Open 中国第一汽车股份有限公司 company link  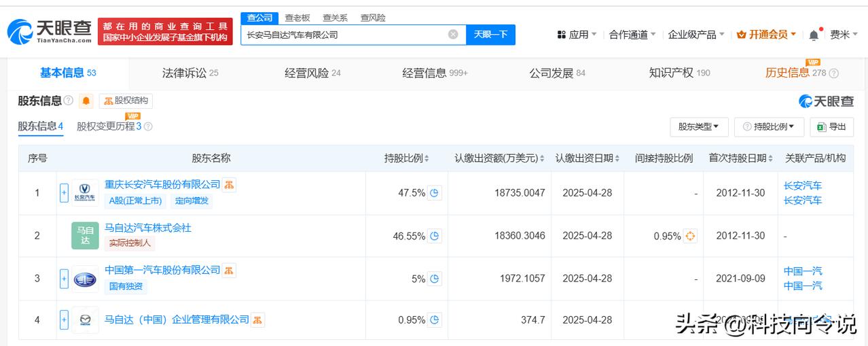click(x=162, y=270)
